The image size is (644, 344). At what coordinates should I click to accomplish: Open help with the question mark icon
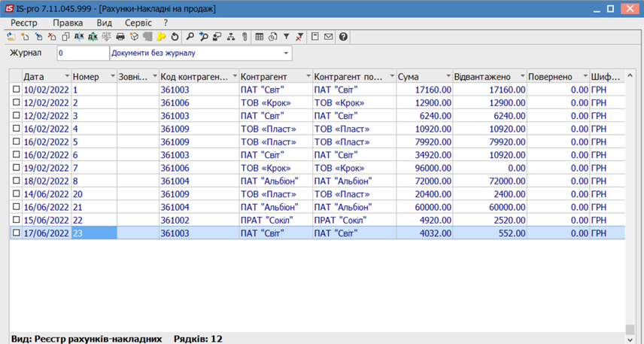click(343, 37)
